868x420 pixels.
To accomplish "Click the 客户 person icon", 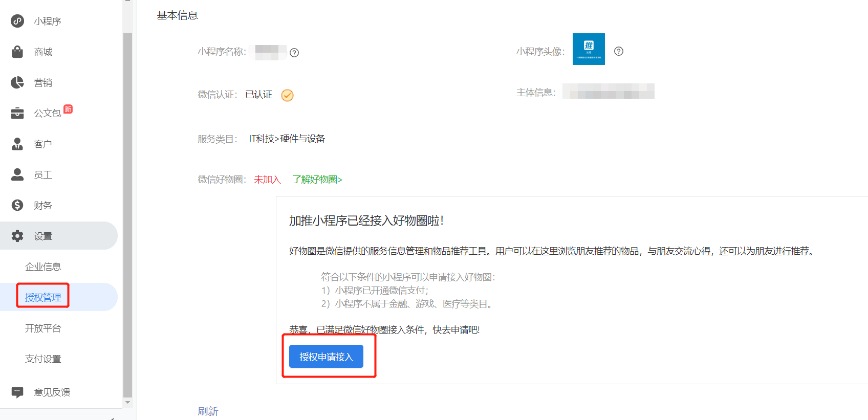I will pos(17,144).
